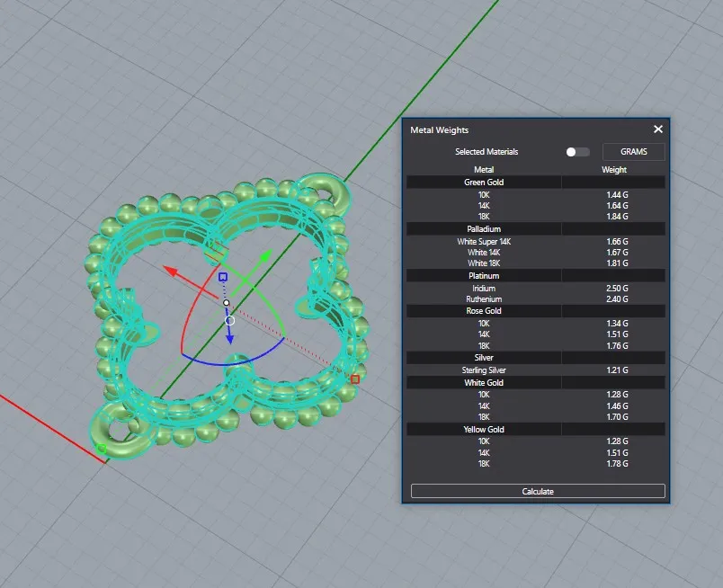Screen dimensions: 723x588
Task: Select the blue square gumball scale handle
Action: (x=223, y=277)
